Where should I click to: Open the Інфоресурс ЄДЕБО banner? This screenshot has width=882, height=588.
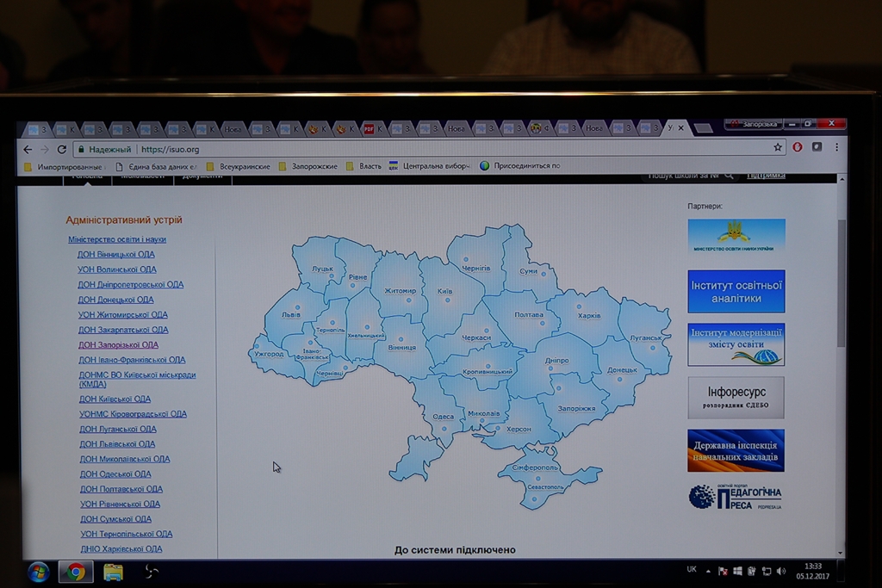[736, 398]
